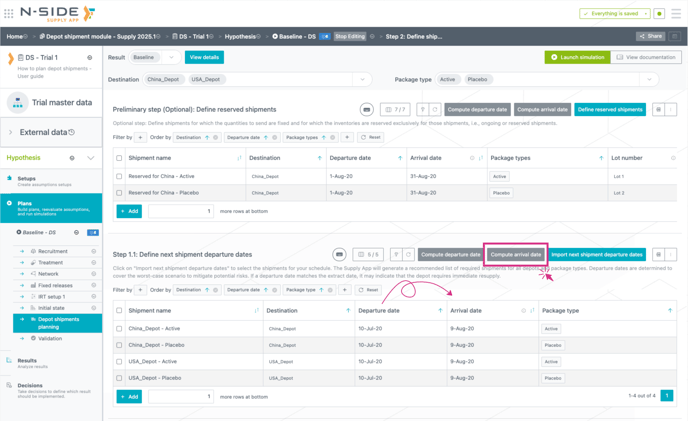Click the Hypothesis help icon
The height and width of the screenshot is (421, 688).
(x=72, y=158)
